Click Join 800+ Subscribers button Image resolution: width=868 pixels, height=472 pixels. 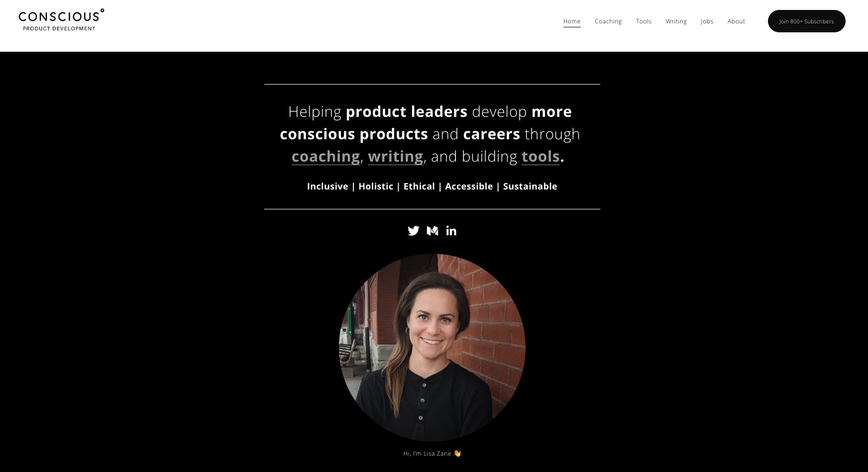(x=806, y=21)
